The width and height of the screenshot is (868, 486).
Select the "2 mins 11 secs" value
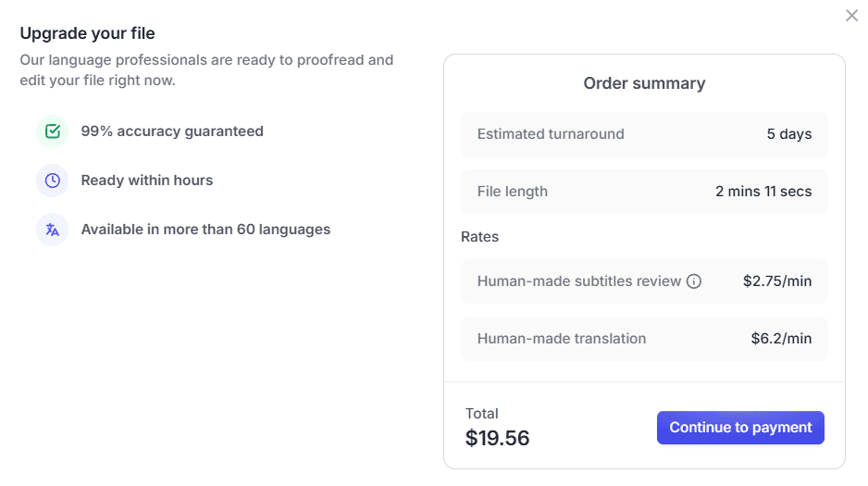(763, 192)
